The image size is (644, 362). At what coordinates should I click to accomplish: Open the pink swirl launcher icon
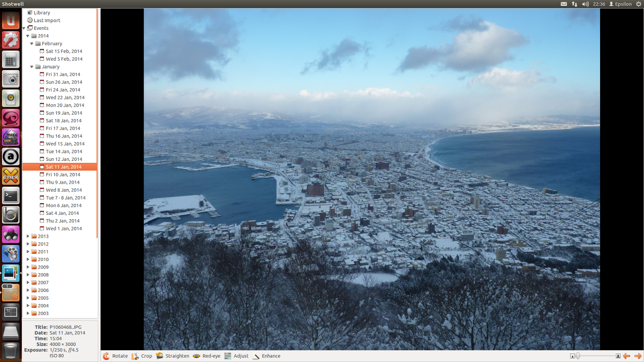[11, 118]
